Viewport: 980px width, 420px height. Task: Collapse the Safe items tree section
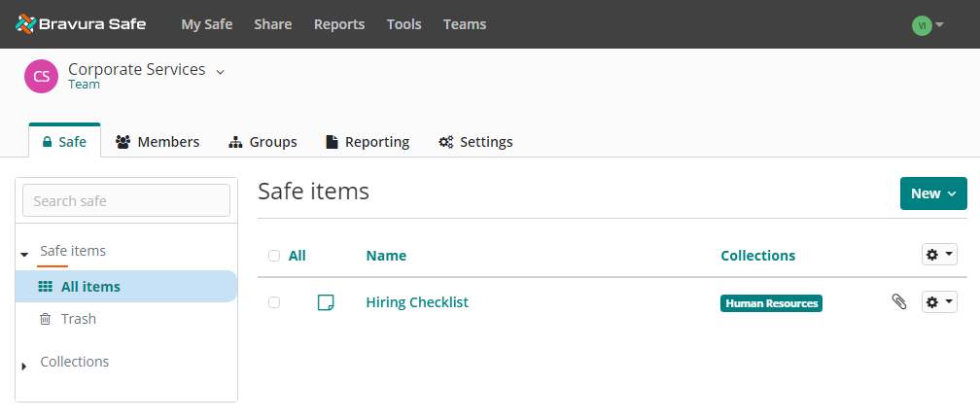pos(24,255)
